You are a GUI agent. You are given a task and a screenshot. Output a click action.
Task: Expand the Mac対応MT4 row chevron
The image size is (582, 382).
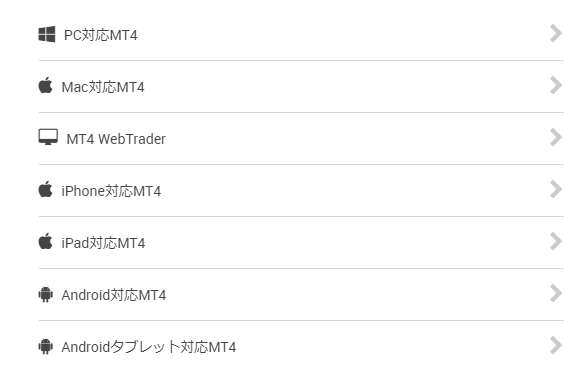coord(556,85)
